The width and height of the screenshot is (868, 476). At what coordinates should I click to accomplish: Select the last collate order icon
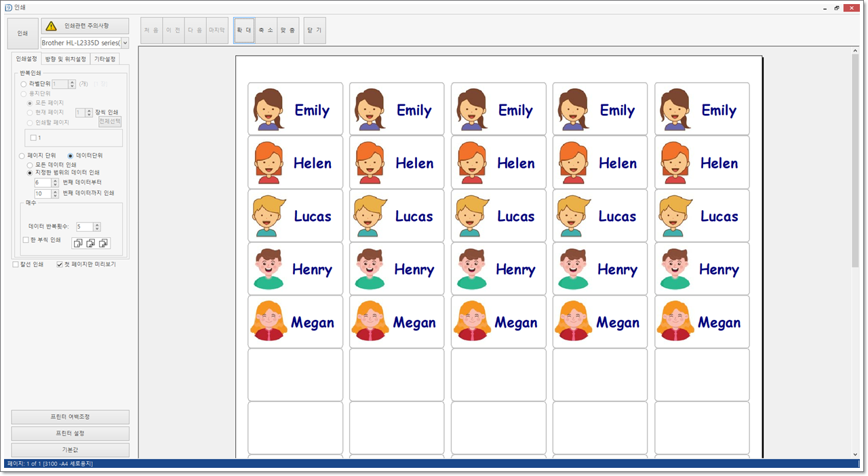[104, 243]
